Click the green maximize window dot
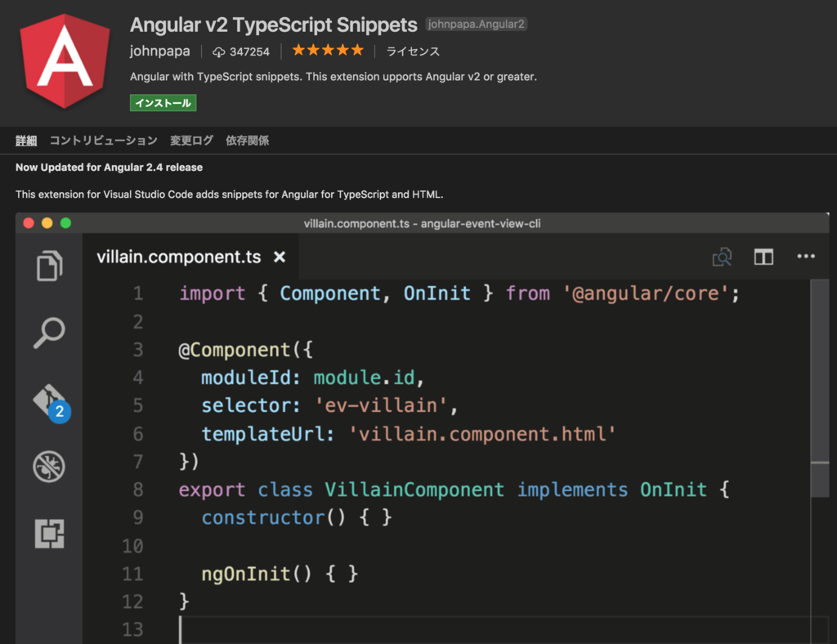This screenshot has height=644, width=837. pyautogui.click(x=65, y=223)
